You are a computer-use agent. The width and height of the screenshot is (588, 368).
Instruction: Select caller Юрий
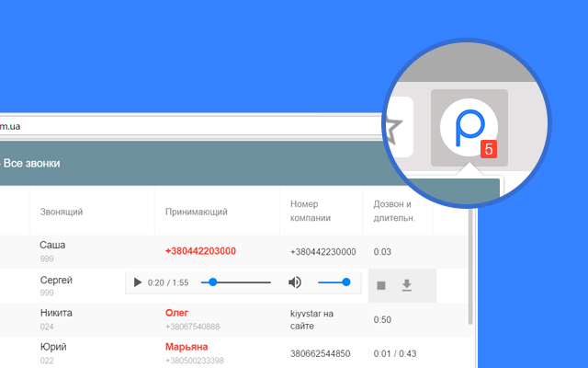coord(53,347)
